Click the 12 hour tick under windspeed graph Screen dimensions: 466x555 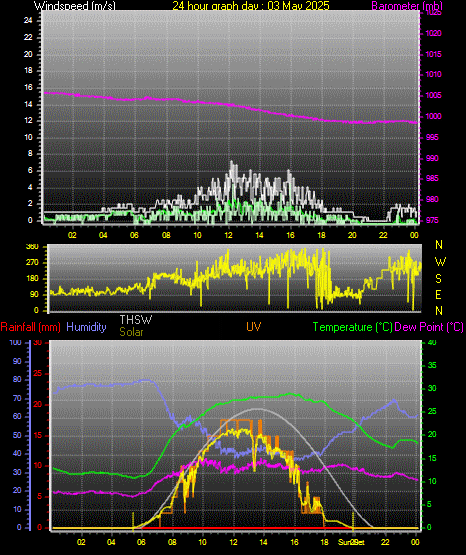(x=228, y=235)
